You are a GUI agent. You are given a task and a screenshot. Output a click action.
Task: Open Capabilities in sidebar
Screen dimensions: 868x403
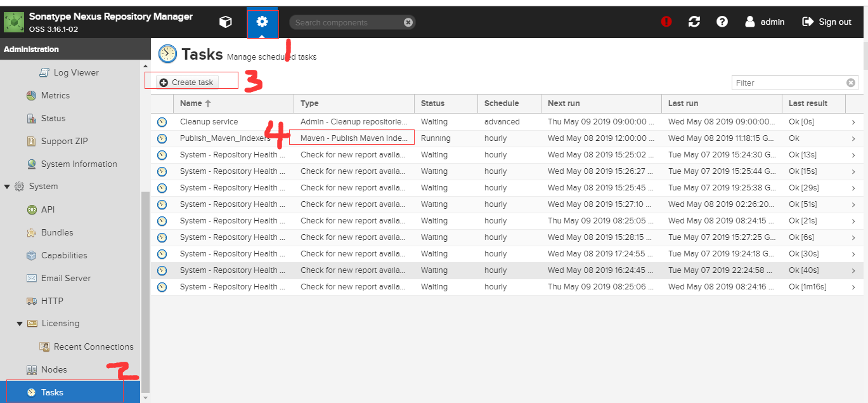coord(64,255)
